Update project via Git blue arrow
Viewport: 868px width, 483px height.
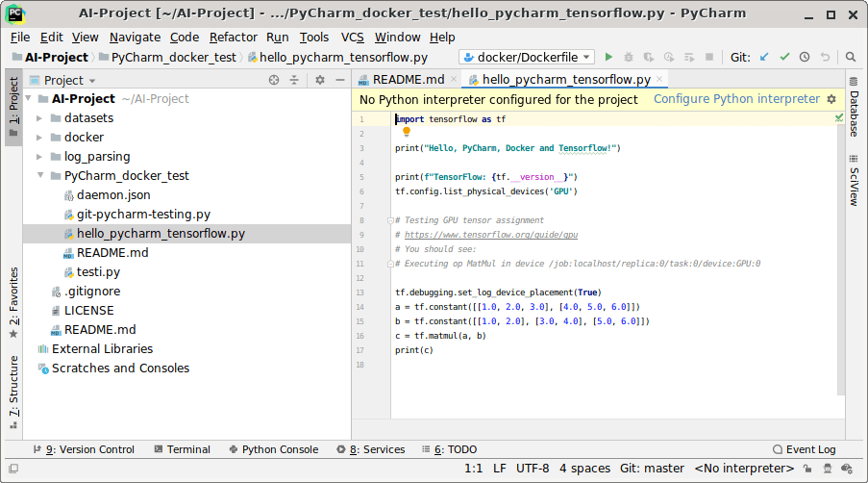(x=764, y=57)
